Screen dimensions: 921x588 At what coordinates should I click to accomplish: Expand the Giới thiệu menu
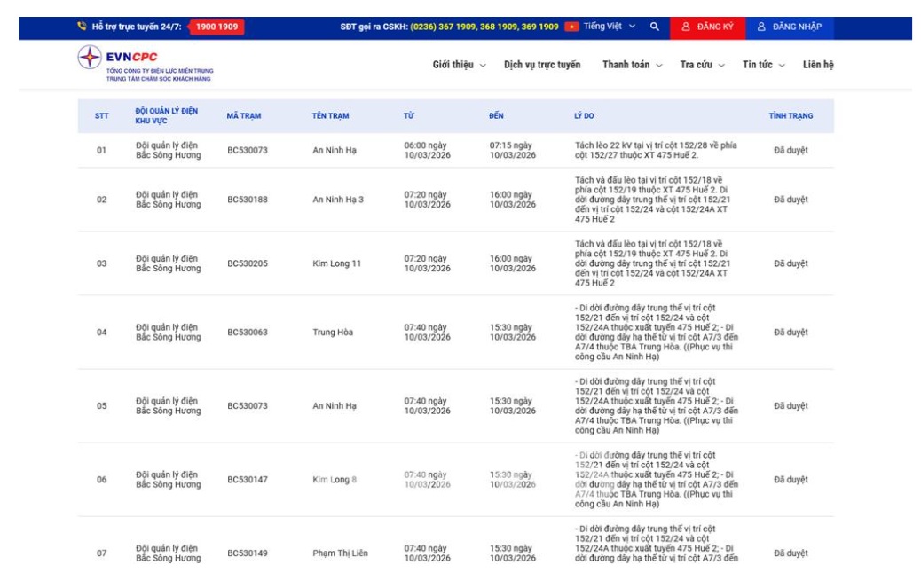pyautogui.click(x=459, y=65)
